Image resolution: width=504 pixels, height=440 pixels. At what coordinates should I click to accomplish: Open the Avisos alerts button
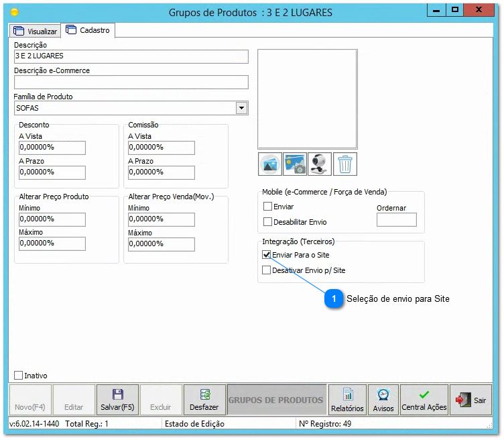tap(383, 400)
